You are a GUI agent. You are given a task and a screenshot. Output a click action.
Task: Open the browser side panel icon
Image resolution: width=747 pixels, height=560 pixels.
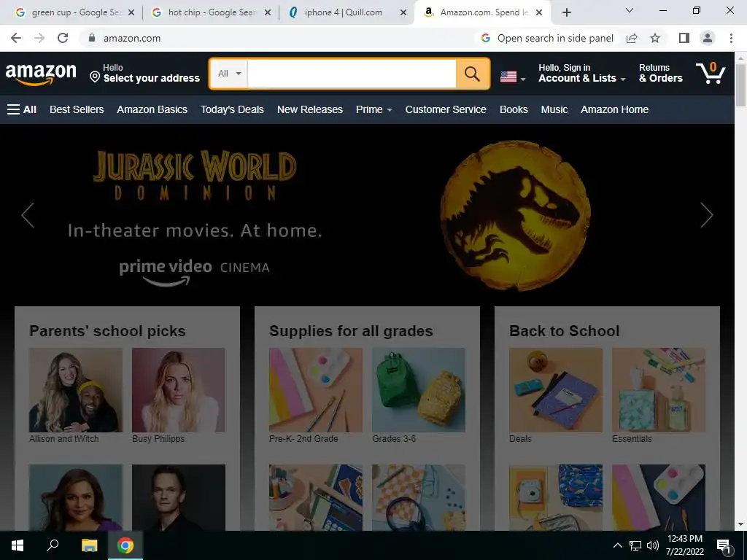tap(684, 38)
